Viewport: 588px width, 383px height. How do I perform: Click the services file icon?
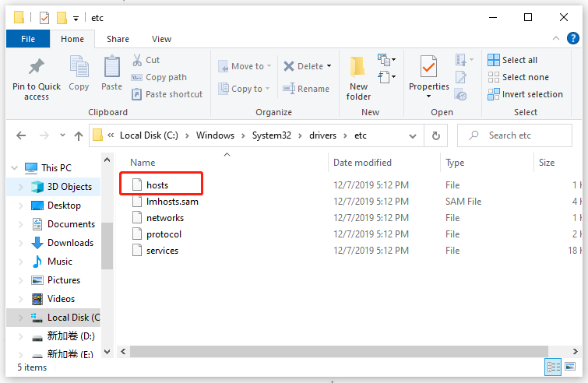pos(137,251)
